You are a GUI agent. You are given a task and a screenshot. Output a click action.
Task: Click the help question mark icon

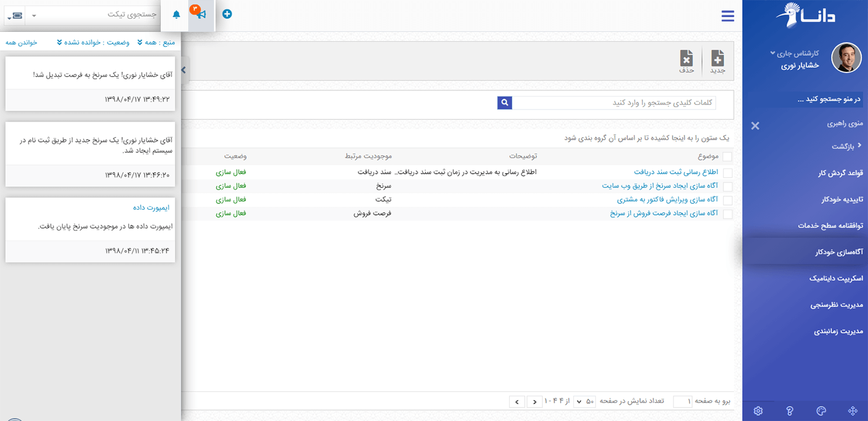[789, 411]
